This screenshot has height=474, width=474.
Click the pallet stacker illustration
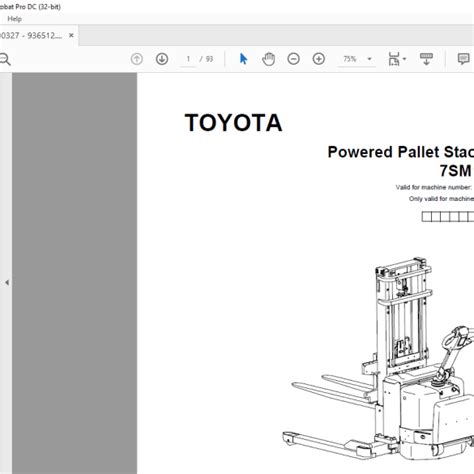tap(378, 358)
